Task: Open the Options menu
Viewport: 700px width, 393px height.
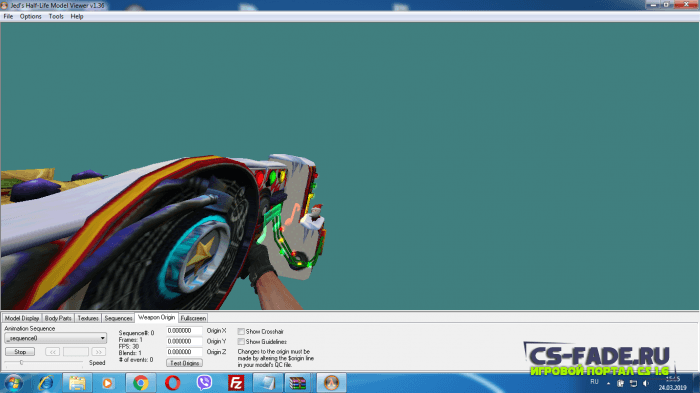Action: click(30, 17)
